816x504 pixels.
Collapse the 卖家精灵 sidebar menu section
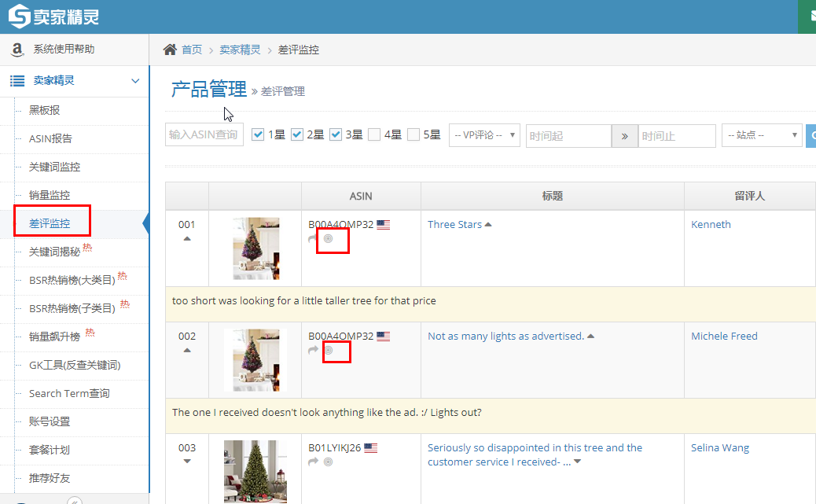pyautogui.click(x=135, y=81)
